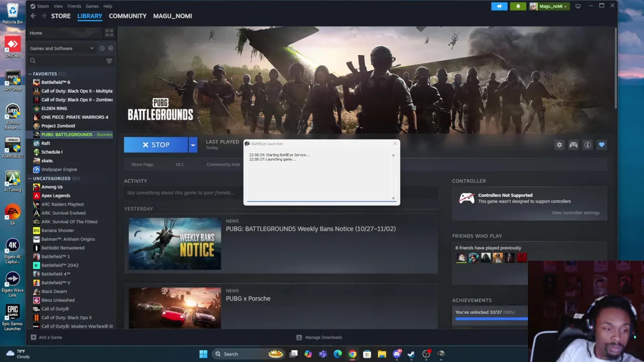Screen dimensions: 644x362
Task: Select Project Zomboid in the library
Action: (x=58, y=126)
